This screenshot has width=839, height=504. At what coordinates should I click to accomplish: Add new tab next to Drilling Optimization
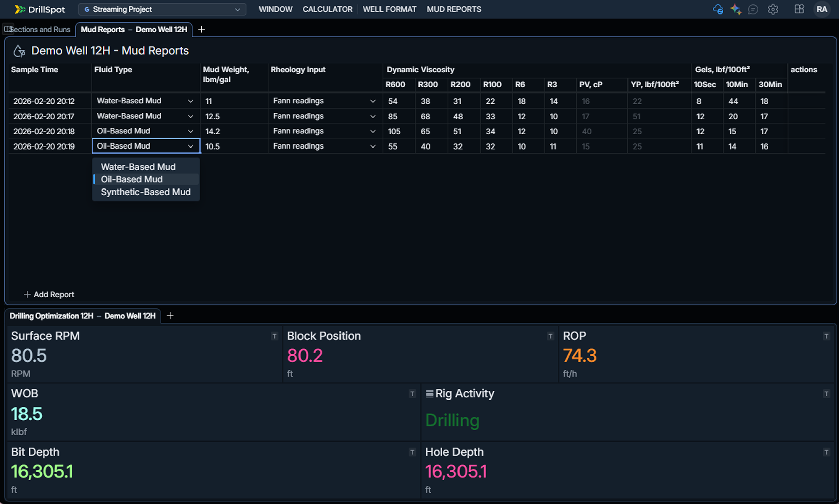(x=170, y=316)
